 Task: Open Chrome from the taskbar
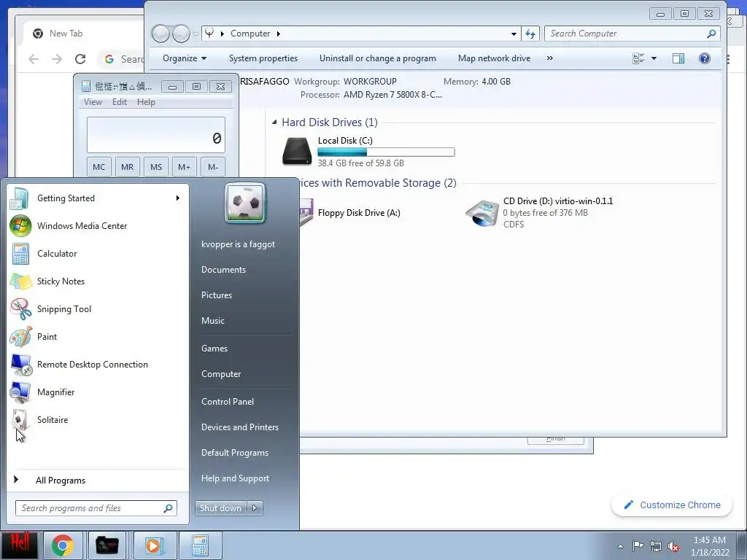63,545
